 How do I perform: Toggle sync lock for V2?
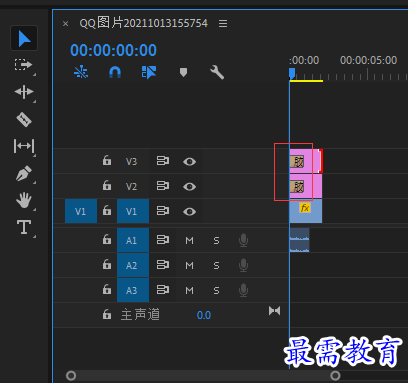(x=163, y=186)
